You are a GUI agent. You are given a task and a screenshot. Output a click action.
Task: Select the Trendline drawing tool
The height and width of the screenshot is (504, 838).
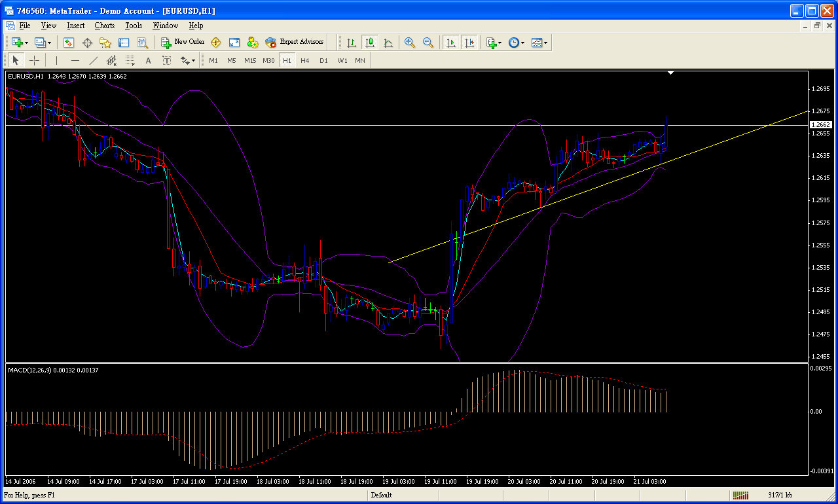tap(94, 60)
